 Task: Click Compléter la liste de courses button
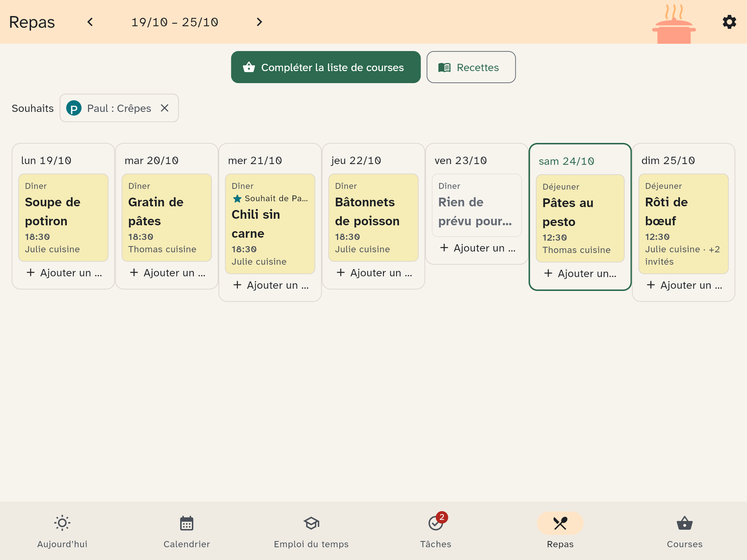[326, 67]
